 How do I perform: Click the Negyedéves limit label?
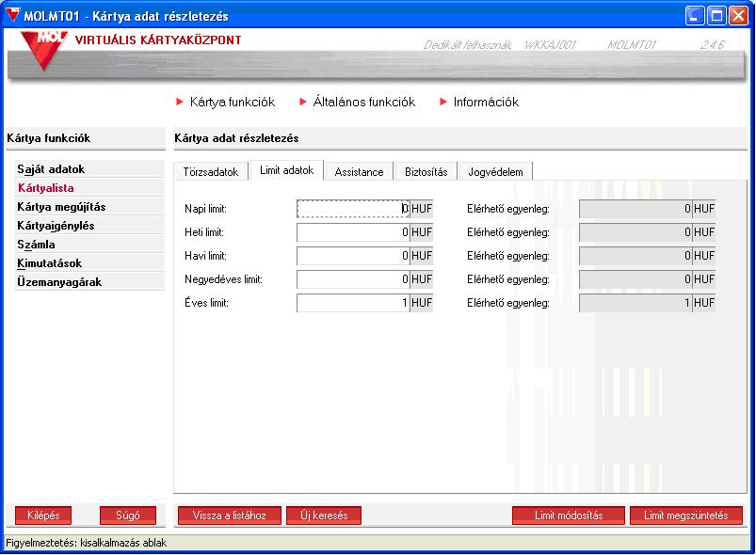223,279
